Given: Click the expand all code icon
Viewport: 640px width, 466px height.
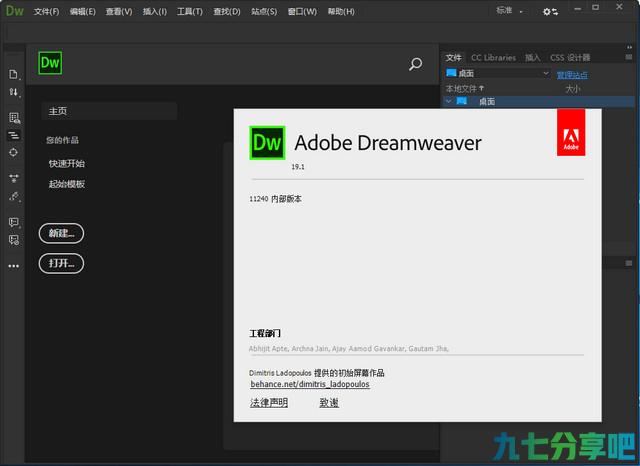Looking at the screenshot, I should tap(14, 178).
